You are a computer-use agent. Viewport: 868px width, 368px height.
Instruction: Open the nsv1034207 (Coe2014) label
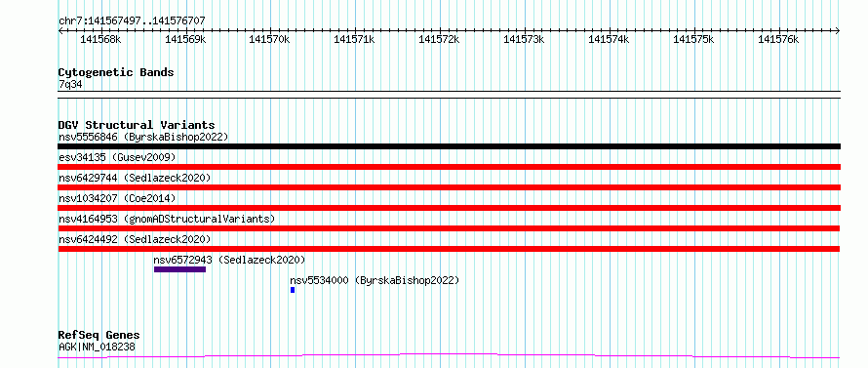[117, 198]
